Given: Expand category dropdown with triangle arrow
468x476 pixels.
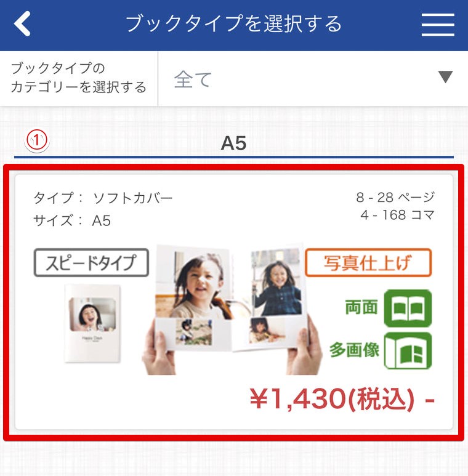Looking at the screenshot, I should pyautogui.click(x=445, y=77).
